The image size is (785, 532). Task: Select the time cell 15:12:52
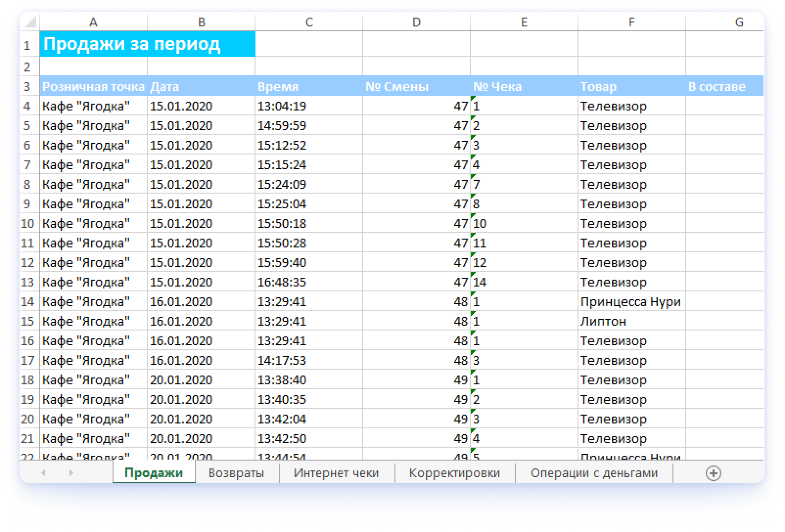[309, 145]
